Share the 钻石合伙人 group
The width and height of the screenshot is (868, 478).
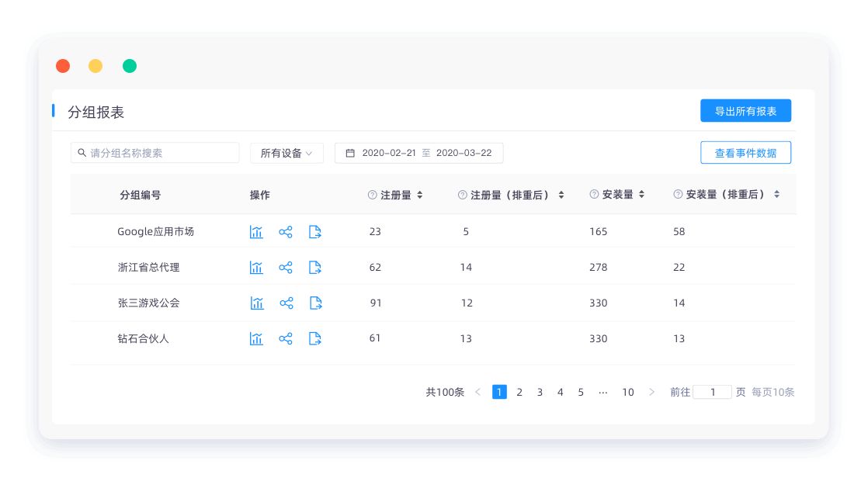coord(286,338)
